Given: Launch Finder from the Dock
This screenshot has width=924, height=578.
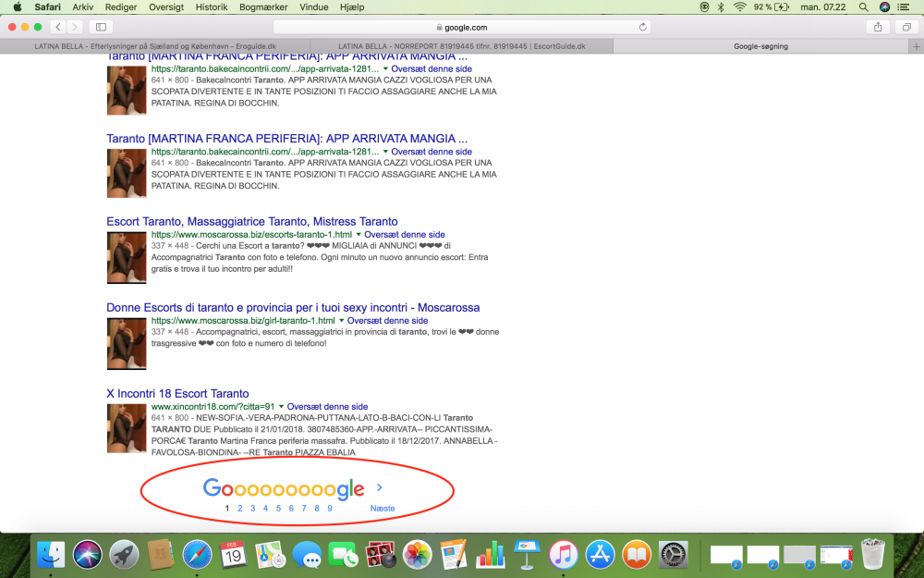Looking at the screenshot, I should (51, 555).
